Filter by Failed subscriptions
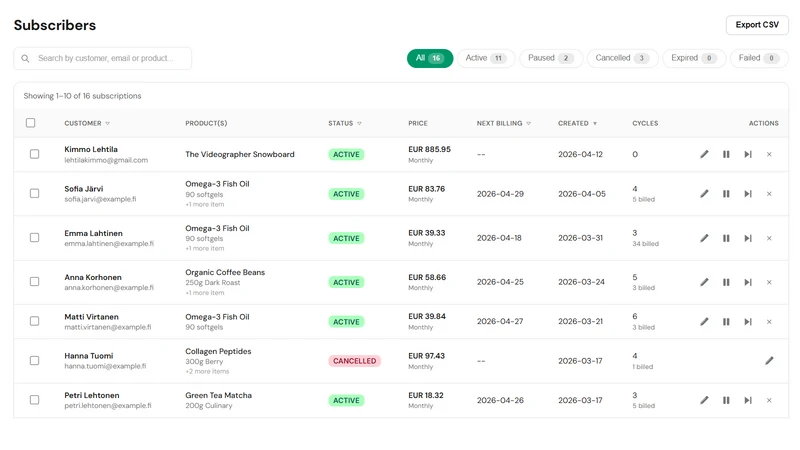This screenshot has width=800, height=450. pyautogui.click(x=759, y=58)
